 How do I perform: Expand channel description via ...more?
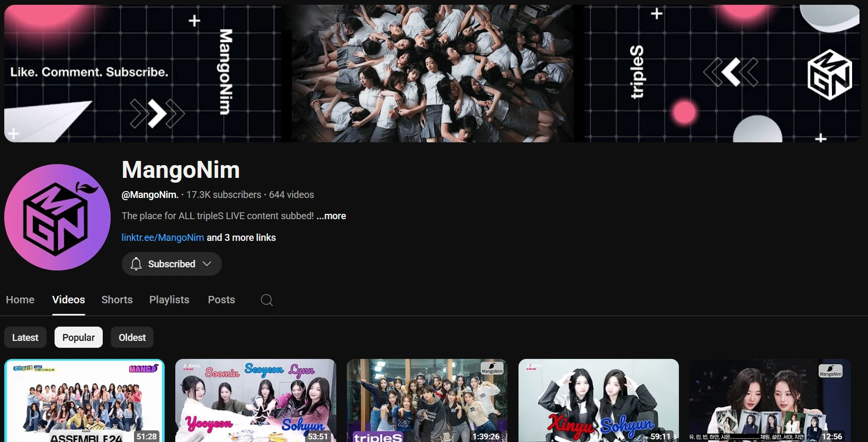pyautogui.click(x=332, y=216)
